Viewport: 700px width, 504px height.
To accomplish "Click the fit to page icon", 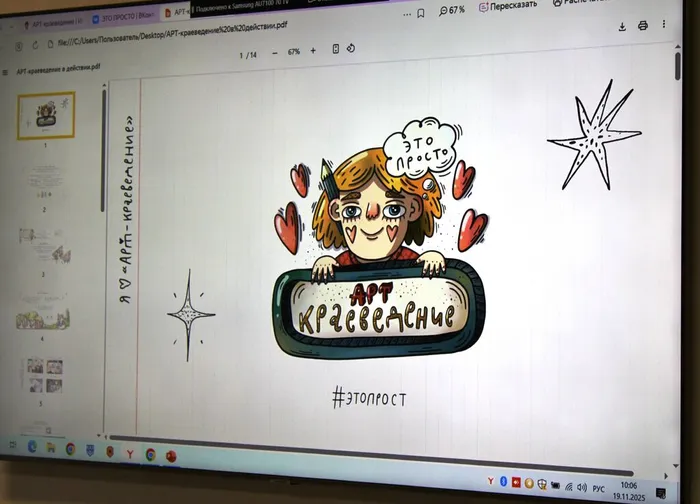I will click(336, 50).
